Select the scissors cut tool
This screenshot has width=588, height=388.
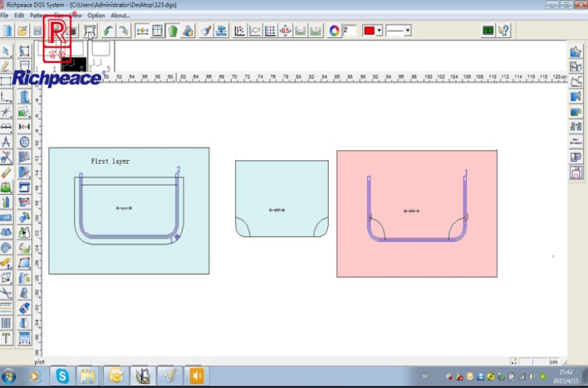tap(6, 157)
